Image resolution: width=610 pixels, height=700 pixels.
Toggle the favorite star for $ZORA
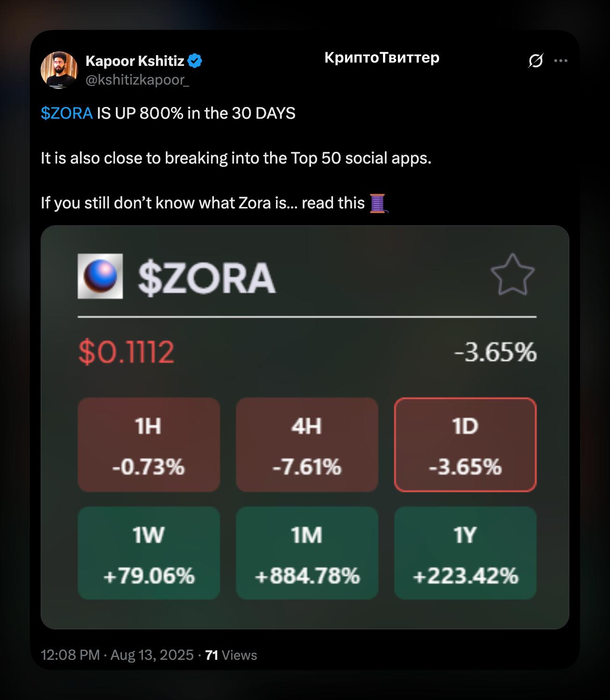(513, 275)
